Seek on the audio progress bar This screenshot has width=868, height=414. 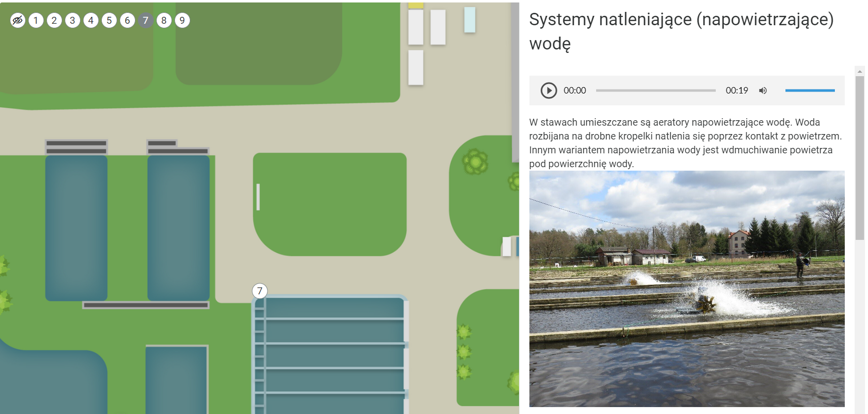pos(655,91)
